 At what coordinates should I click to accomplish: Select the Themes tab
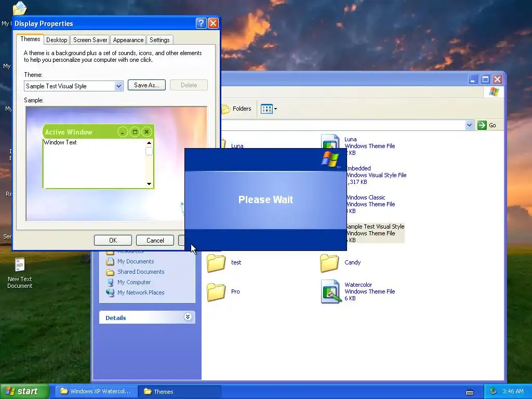[x=30, y=39]
